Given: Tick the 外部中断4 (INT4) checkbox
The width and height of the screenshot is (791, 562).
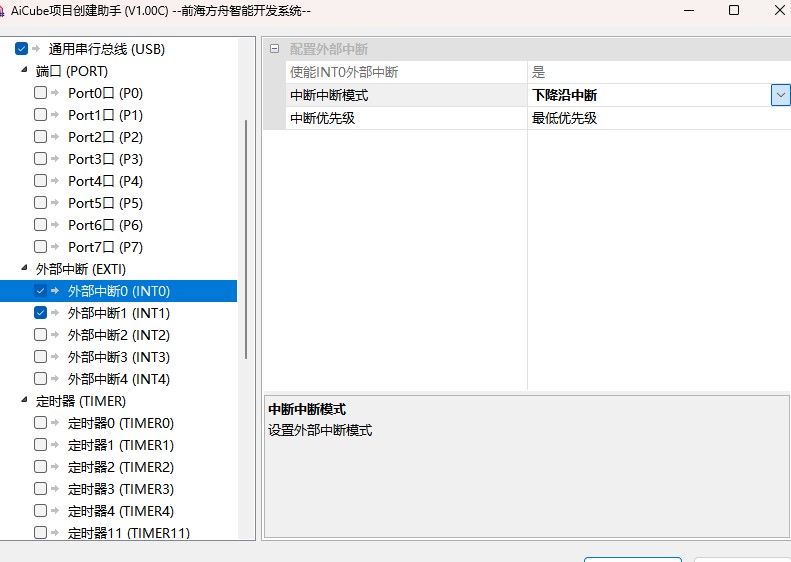Looking at the screenshot, I should (40, 379).
